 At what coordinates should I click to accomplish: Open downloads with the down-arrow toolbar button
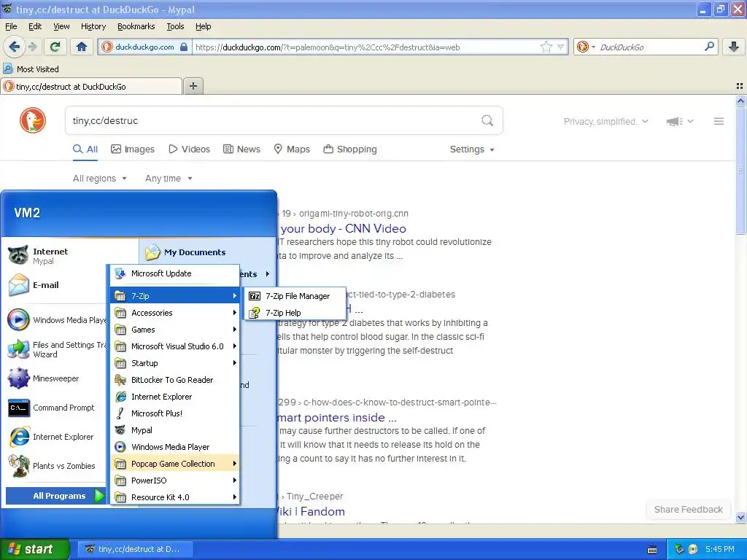tap(734, 47)
